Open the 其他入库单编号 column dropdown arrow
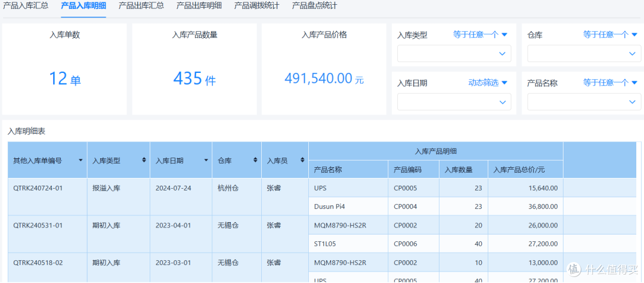This screenshot has width=644, height=283. (81, 160)
